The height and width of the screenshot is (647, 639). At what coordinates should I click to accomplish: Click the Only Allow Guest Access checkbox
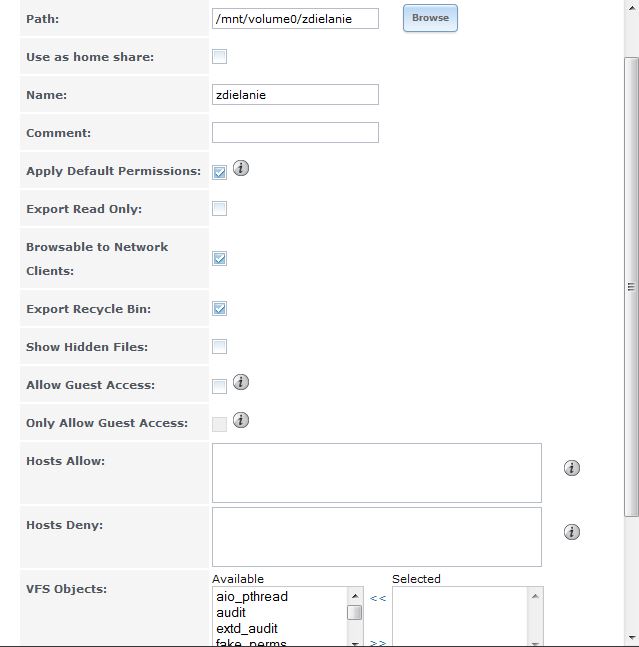219,424
